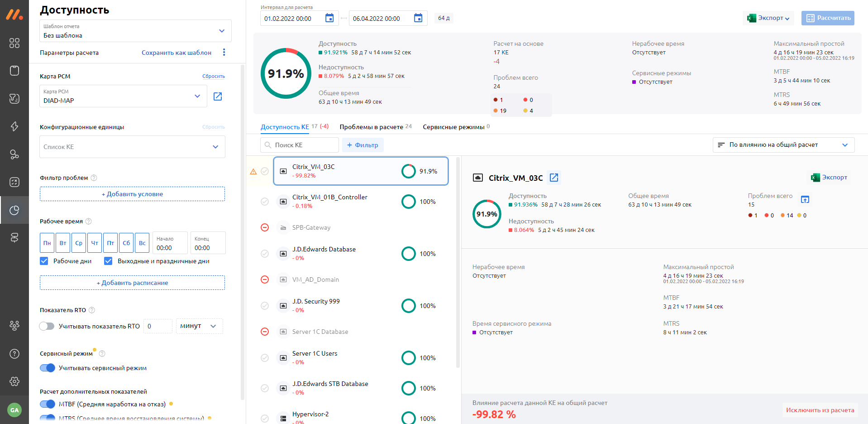The image size is (868, 424).
Task: Export Citrix_VM_03C details via Экспорт
Action: pos(829,178)
